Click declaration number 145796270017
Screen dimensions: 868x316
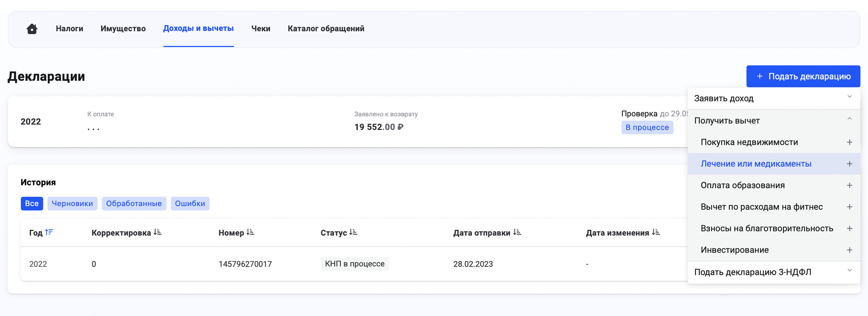point(245,264)
